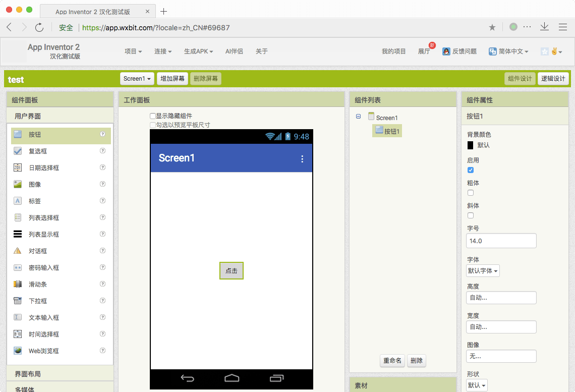The width and height of the screenshot is (575, 392).
Task: Select the Web浏览框 component icon
Action: pyautogui.click(x=18, y=351)
